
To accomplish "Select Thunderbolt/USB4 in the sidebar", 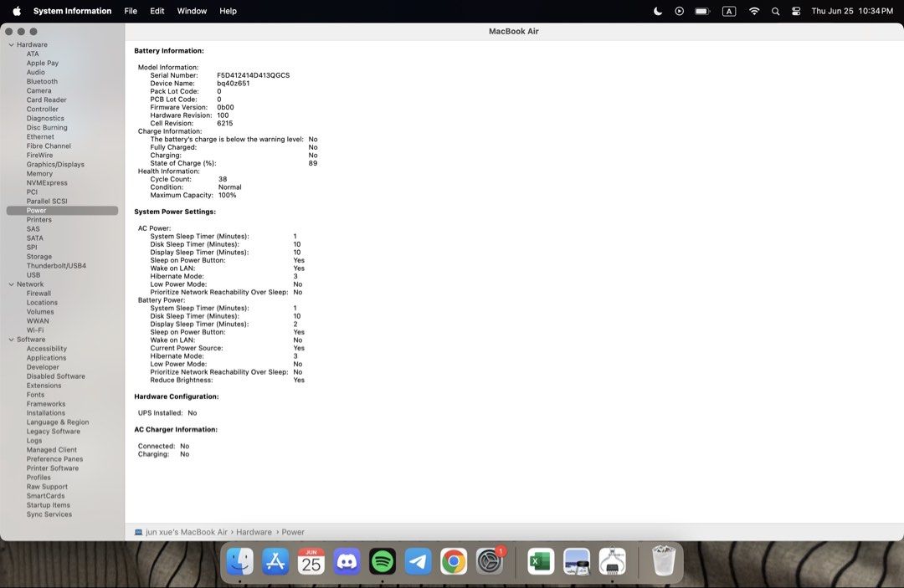I will click(x=56, y=265).
